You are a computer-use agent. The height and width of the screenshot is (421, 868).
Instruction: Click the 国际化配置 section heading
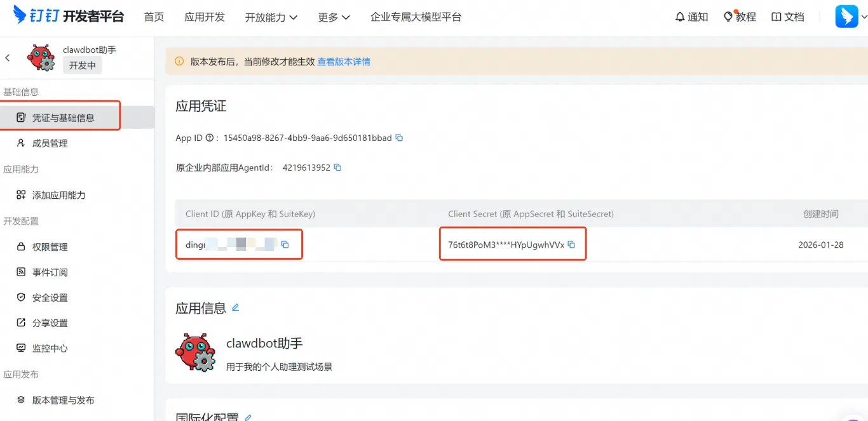tap(207, 416)
